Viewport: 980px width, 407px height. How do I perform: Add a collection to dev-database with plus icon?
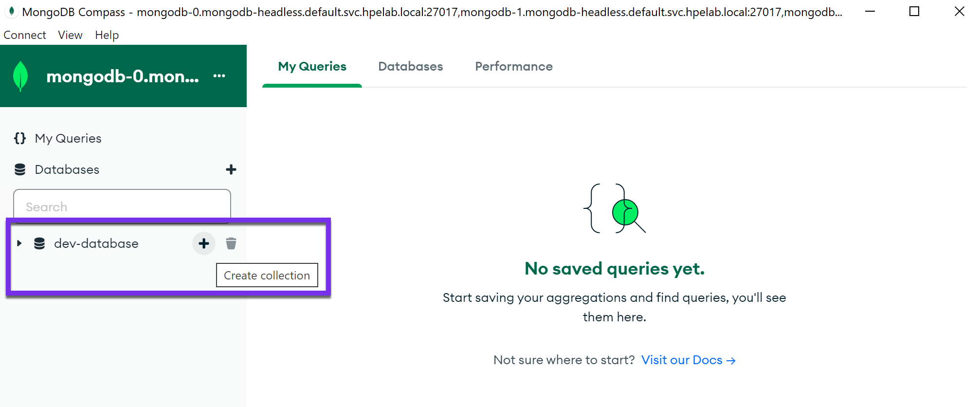pos(203,243)
